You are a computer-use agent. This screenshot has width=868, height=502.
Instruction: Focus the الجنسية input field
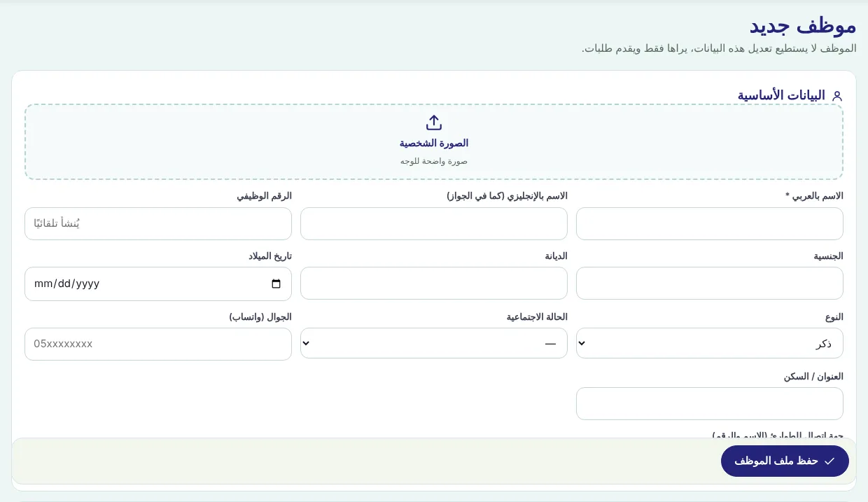(709, 283)
